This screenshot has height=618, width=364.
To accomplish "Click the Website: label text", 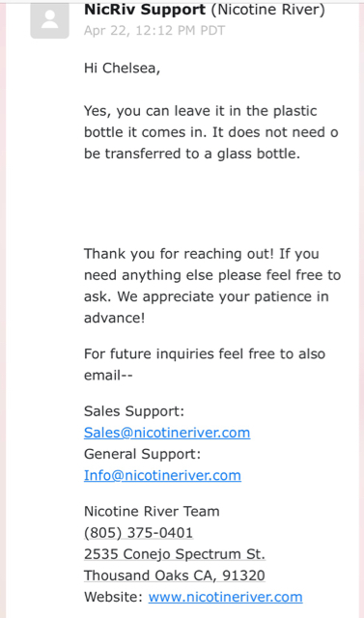I will [x=113, y=597].
